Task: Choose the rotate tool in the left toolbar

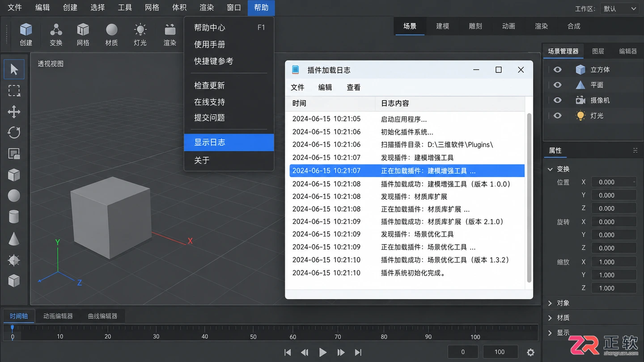Action: [x=14, y=132]
